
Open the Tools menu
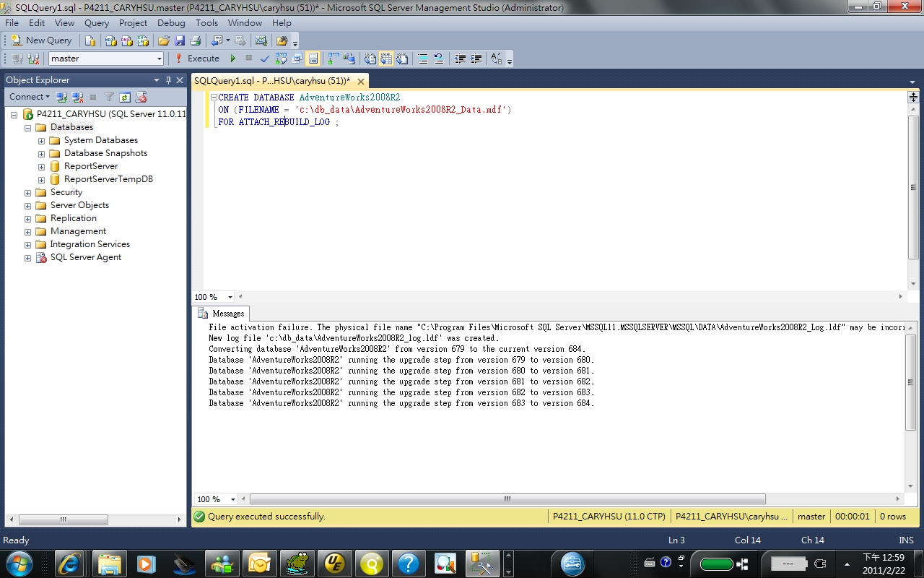(x=206, y=23)
